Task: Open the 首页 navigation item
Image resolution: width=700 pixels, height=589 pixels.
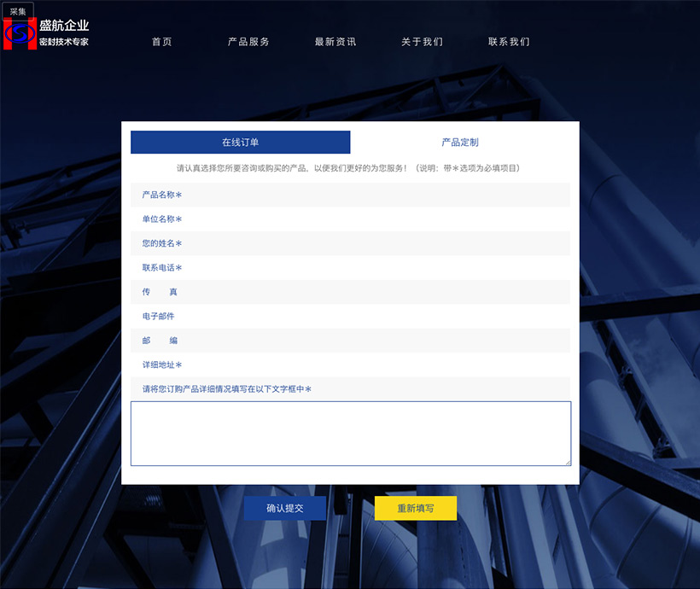Action: coord(161,42)
